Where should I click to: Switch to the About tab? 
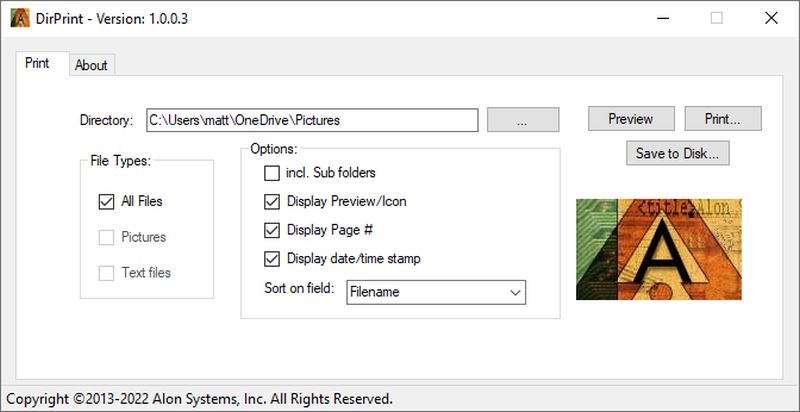(91, 65)
